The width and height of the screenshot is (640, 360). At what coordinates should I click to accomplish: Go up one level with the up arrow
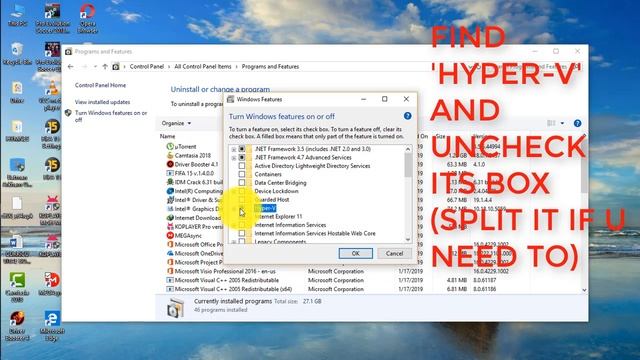105,67
